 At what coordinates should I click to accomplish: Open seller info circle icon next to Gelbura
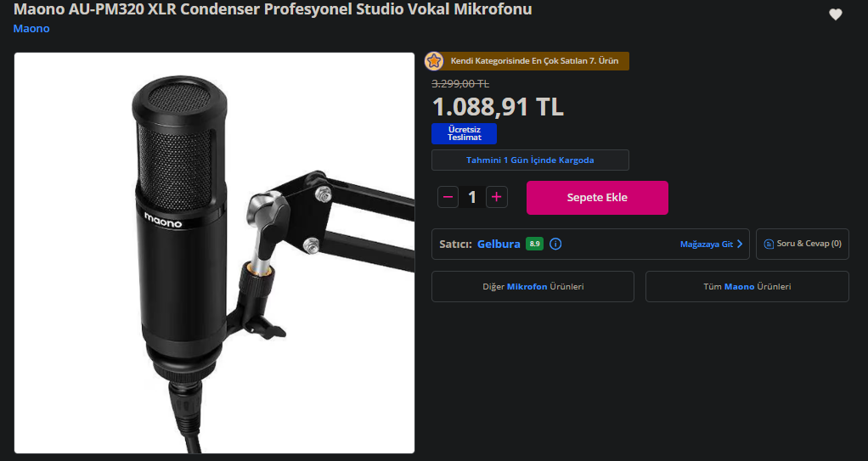click(x=555, y=244)
